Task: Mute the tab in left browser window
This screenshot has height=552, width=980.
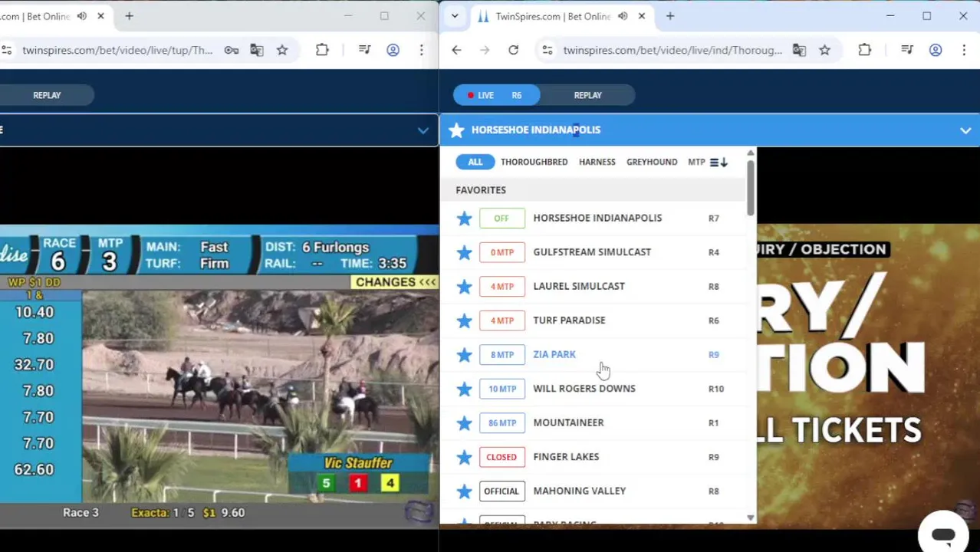Action: click(82, 16)
